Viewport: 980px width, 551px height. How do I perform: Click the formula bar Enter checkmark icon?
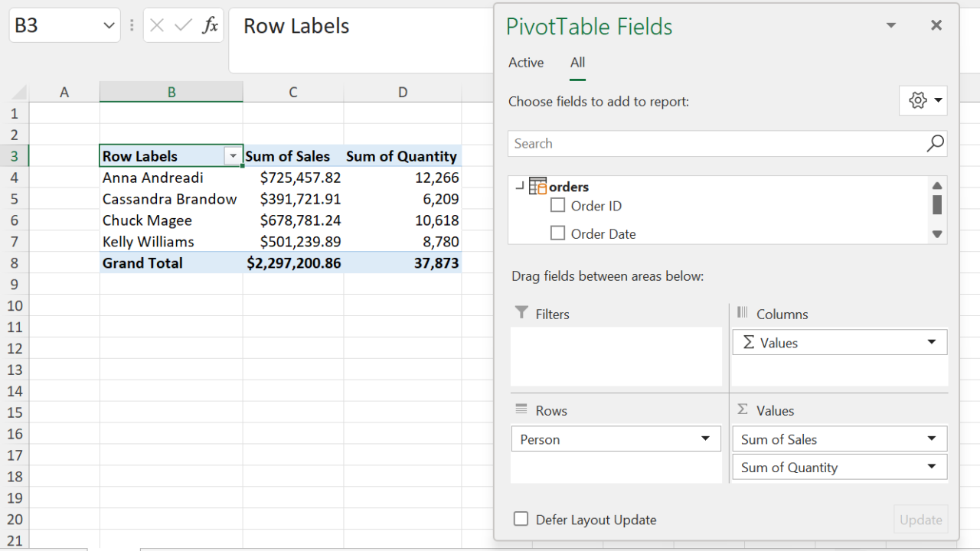(x=183, y=25)
